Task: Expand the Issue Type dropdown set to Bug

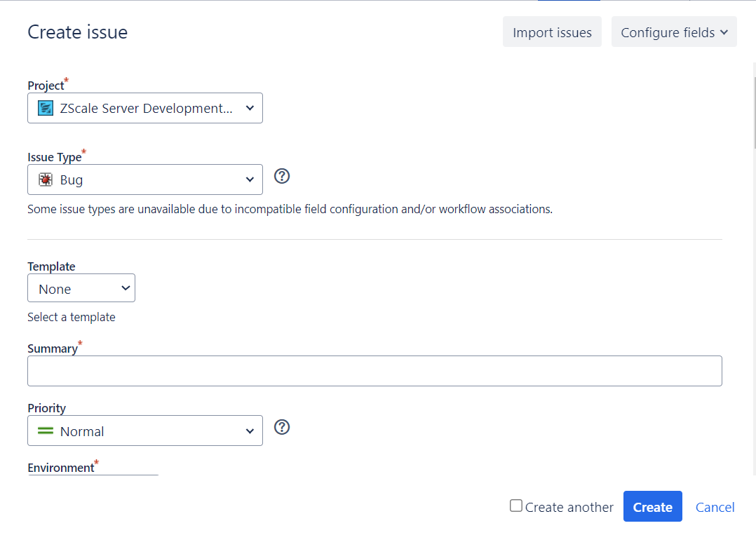Action: (144, 180)
